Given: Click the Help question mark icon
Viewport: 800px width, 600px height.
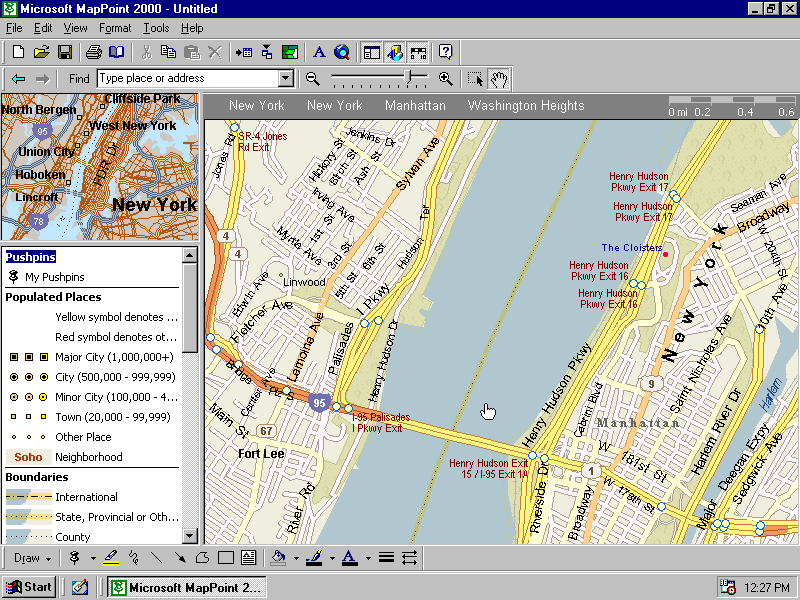Looking at the screenshot, I should coord(445,52).
